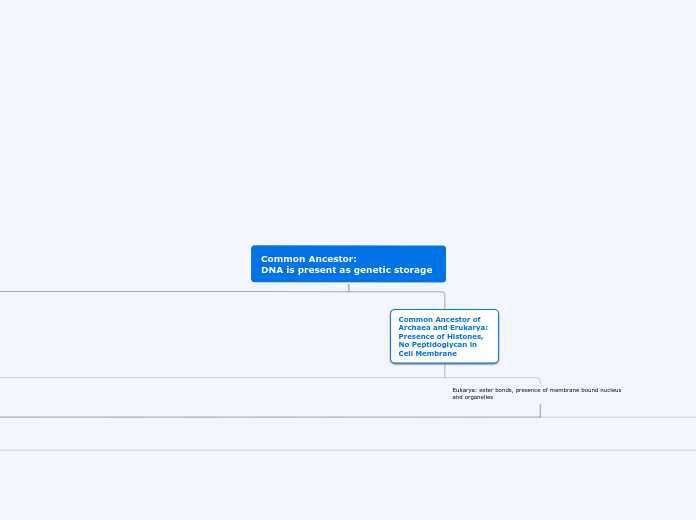Click the Eukarya ester bonds text
The image size is (696, 520).
click(x=537, y=393)
